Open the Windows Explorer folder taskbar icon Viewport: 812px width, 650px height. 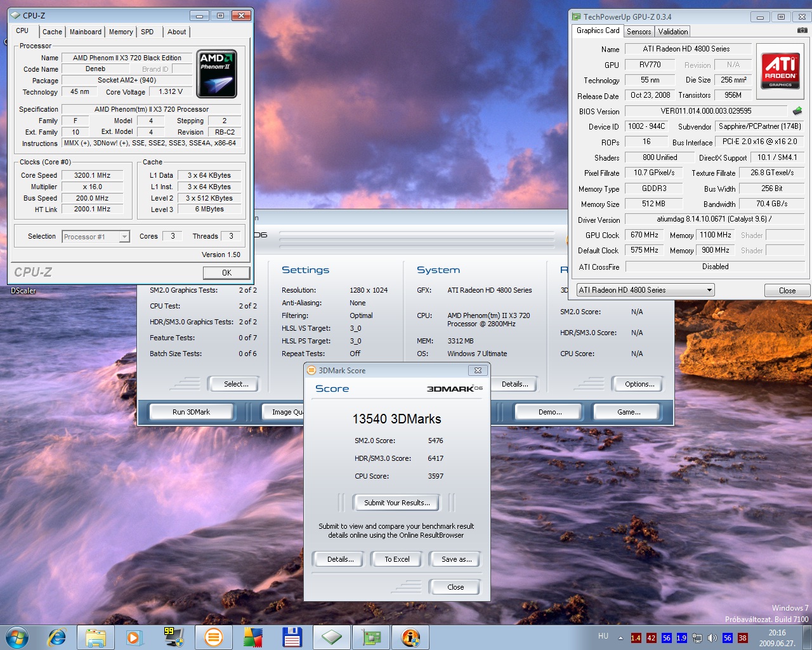click(96, 637)
